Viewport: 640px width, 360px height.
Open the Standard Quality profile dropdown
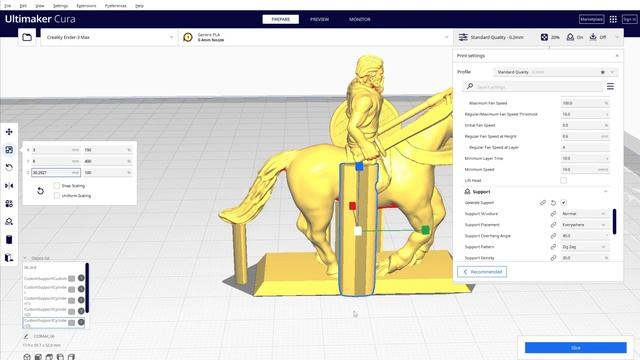click(x=556, y=72)
